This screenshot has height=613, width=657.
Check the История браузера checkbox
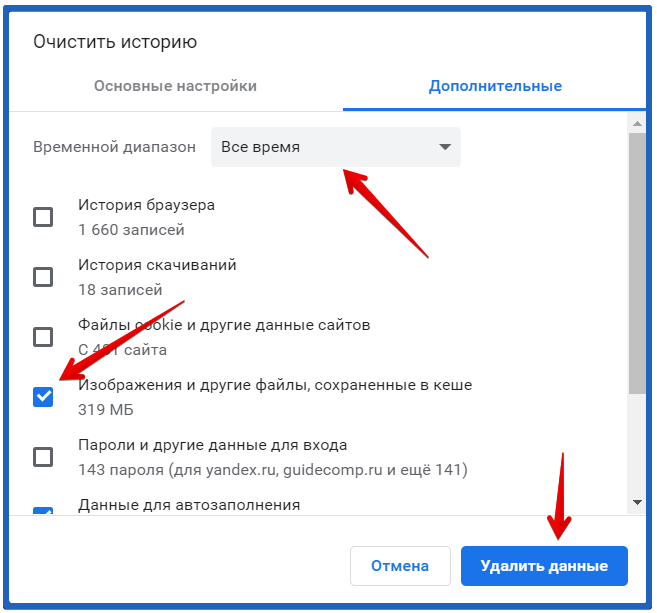click(43, 217)
